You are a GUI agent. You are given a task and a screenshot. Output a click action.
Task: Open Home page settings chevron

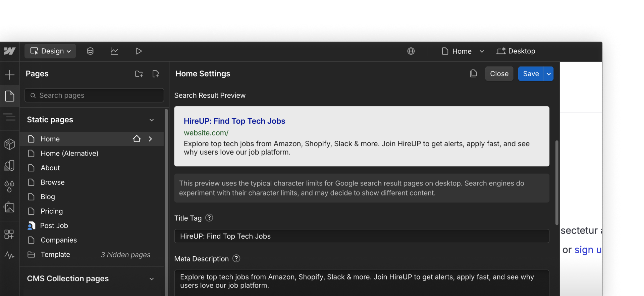(150, 139)
